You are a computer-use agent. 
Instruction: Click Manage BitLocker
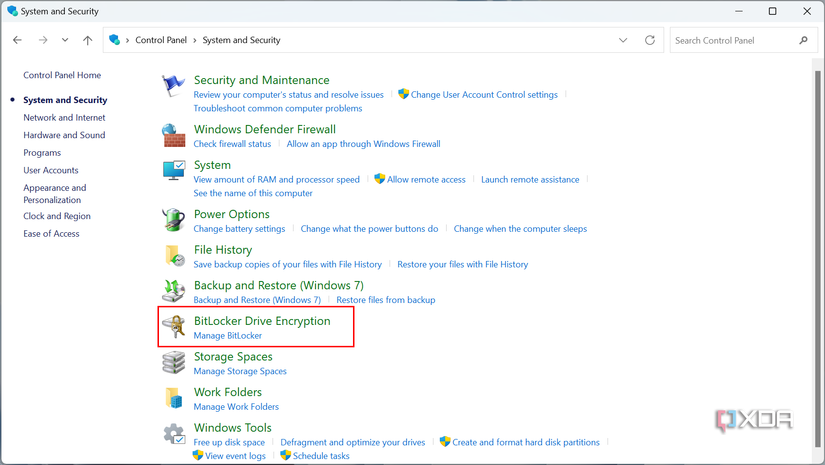(x=227, y=336)
